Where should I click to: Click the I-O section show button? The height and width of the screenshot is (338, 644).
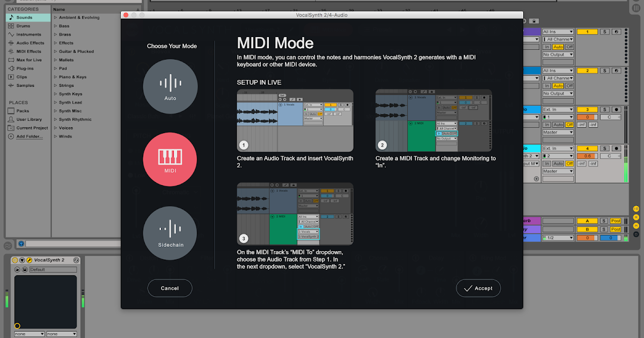pyautogui.click(x=636, y=209)
